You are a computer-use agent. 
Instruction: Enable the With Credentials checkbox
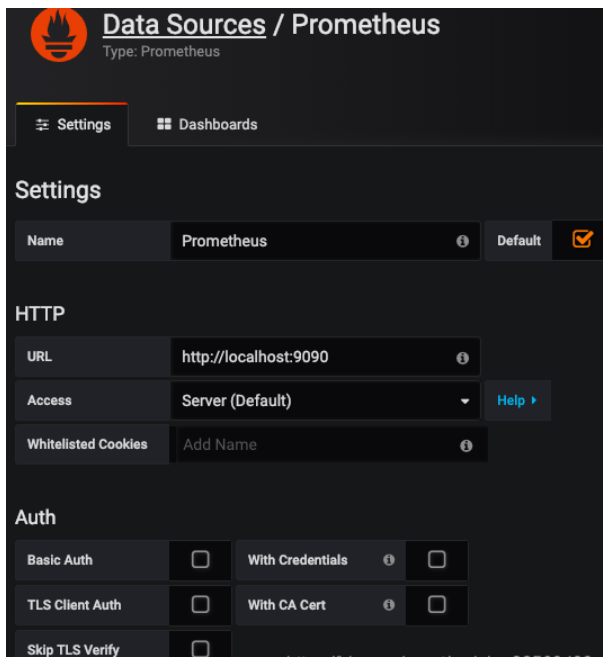coord(437,559)
